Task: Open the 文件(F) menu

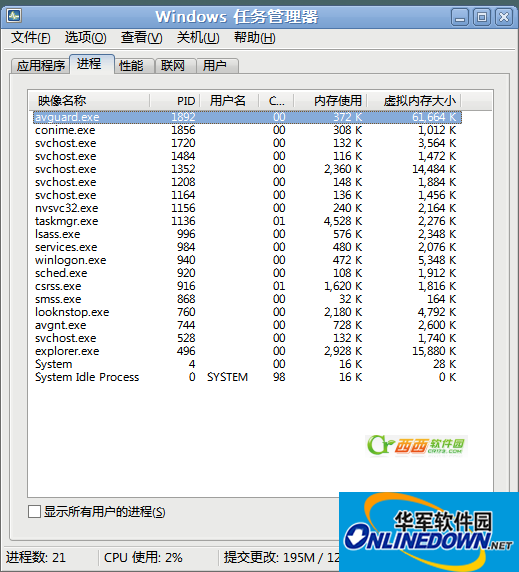Action: point(31,38)
